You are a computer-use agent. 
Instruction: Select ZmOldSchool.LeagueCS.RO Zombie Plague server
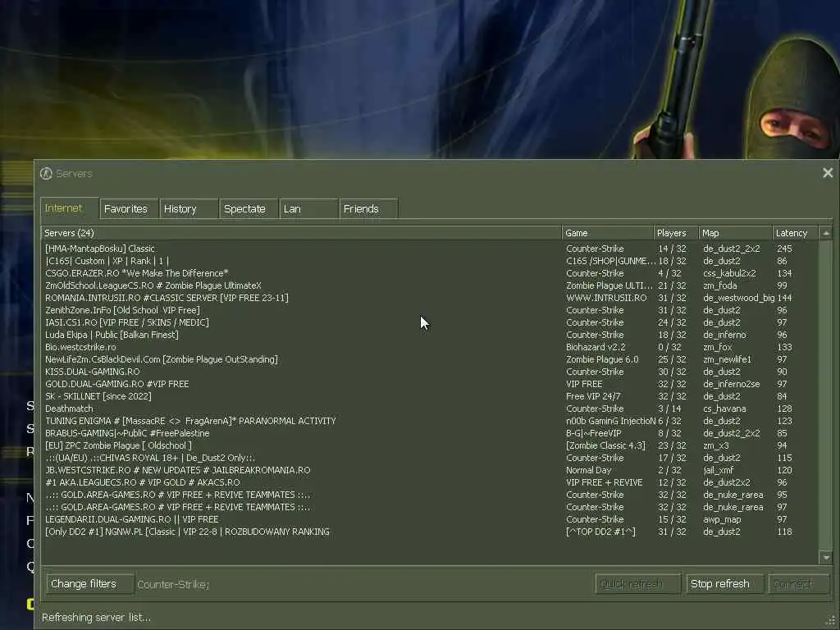pos(430,285)
